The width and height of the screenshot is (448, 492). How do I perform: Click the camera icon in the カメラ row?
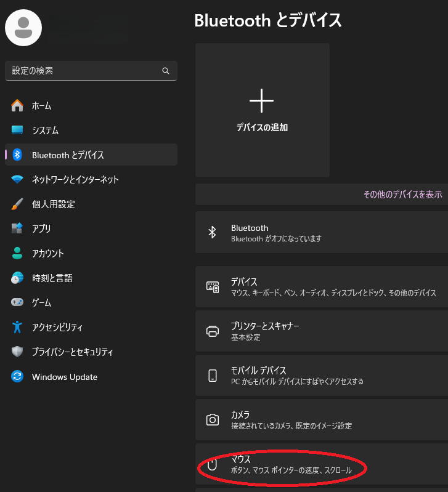coord(213,420)
